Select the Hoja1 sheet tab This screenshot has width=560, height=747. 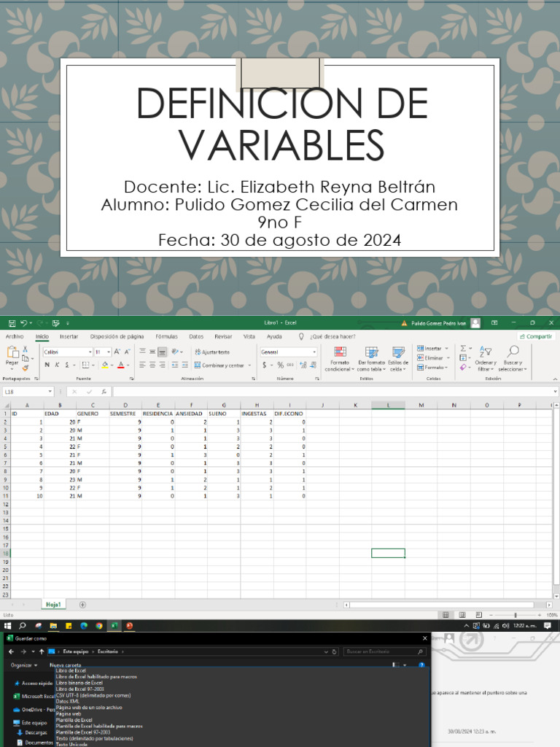52,605
